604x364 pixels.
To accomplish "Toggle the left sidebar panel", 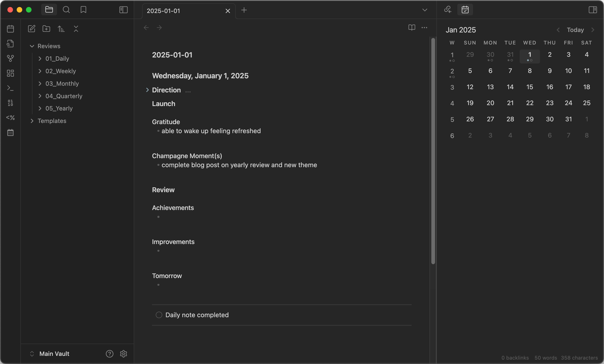I will (x=123, y=10).
